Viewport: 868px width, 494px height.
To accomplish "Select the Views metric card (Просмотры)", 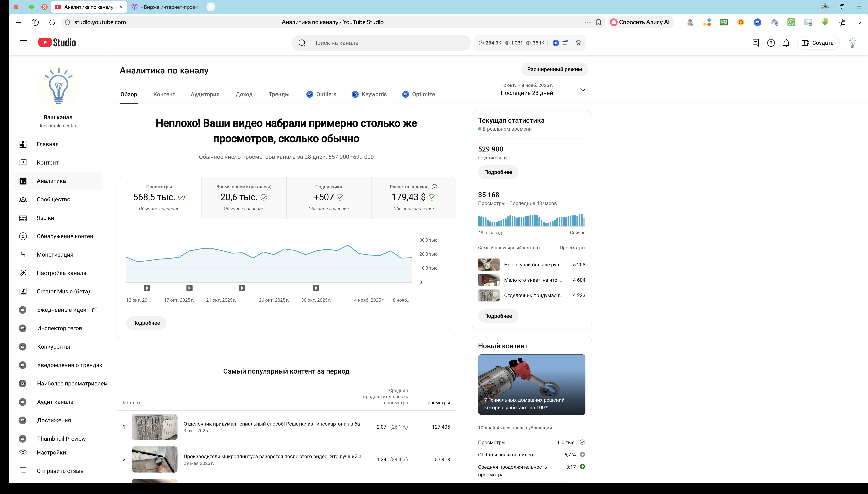I will (159, 198).
